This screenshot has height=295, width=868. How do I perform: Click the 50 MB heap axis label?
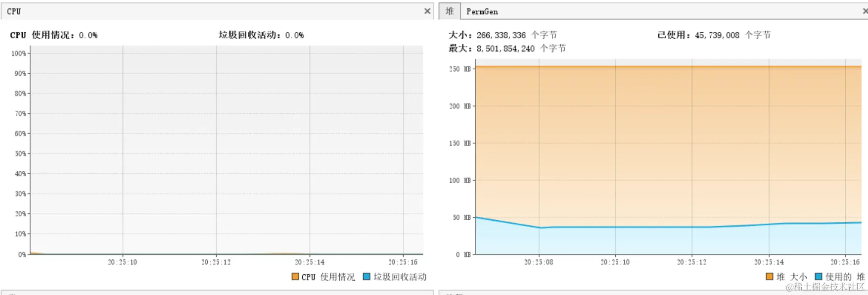pos(462,217)
